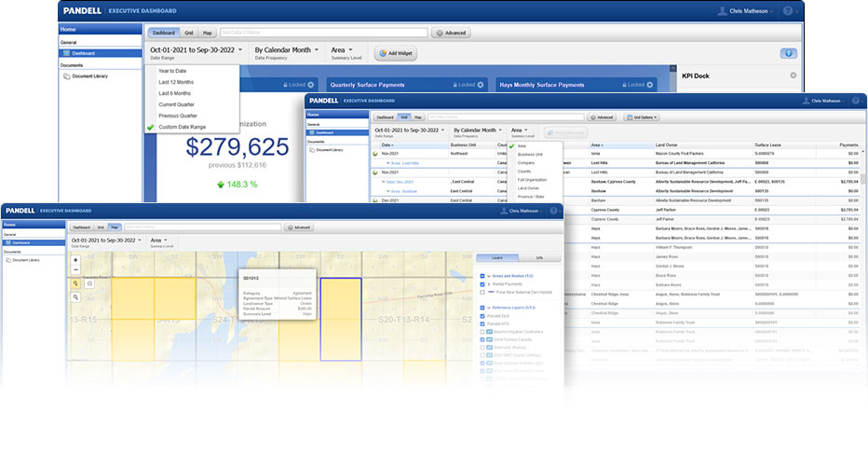Switch to the Map tab in the top window
The width and height of the screenshot is (868, 454).
coord(207,33)
